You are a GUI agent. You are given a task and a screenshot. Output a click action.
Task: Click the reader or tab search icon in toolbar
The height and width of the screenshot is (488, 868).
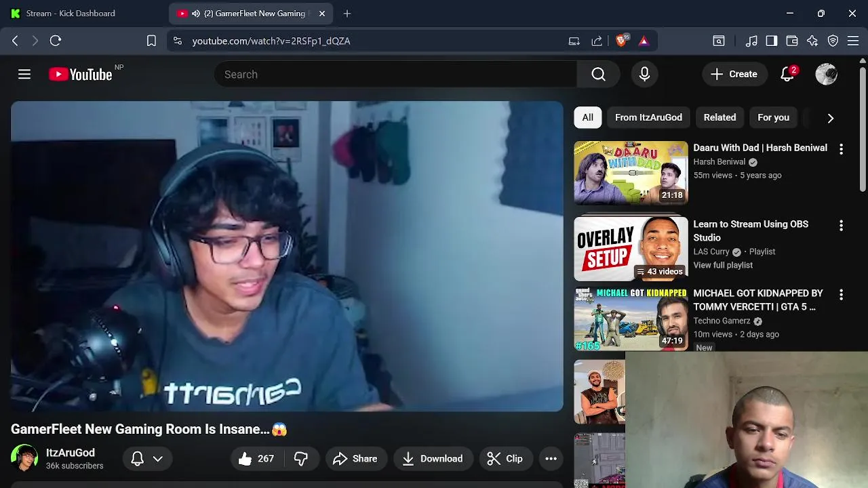click(719, 41)
